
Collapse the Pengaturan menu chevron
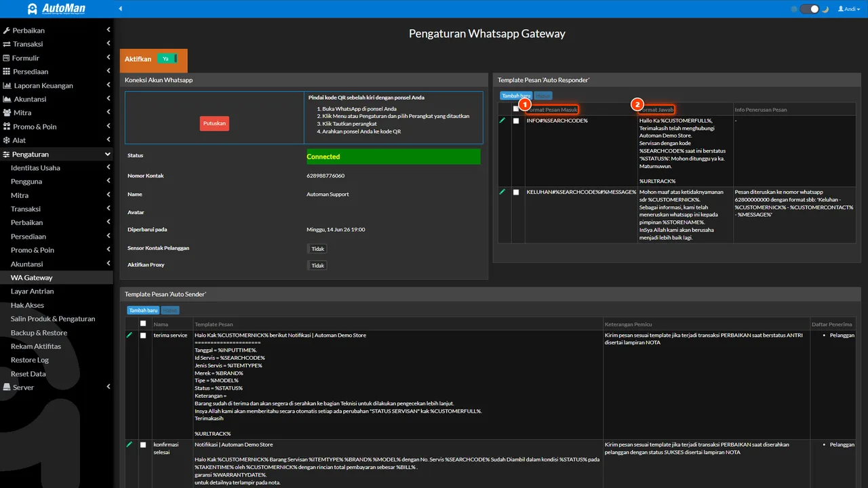108,155
